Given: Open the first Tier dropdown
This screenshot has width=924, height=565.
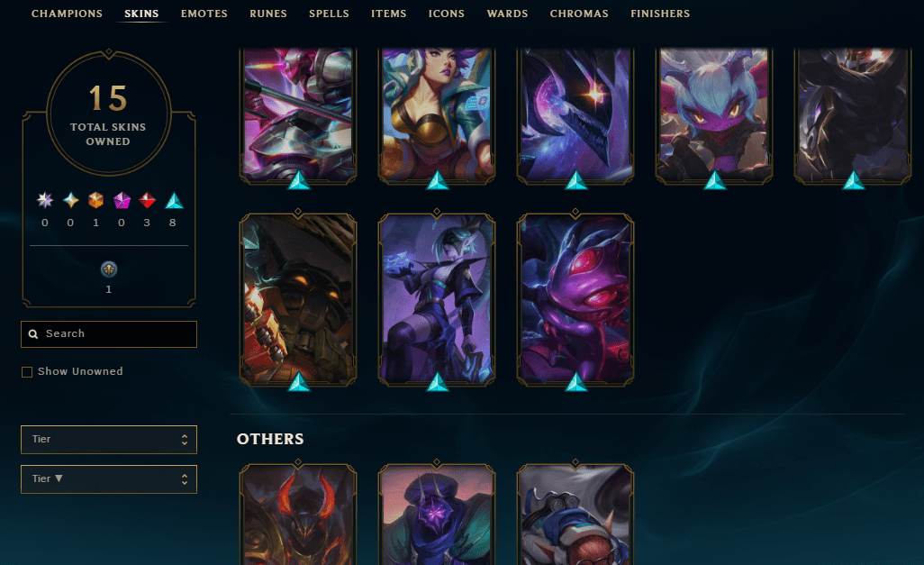Looking at the screenshot, I should tap(109, 440).
